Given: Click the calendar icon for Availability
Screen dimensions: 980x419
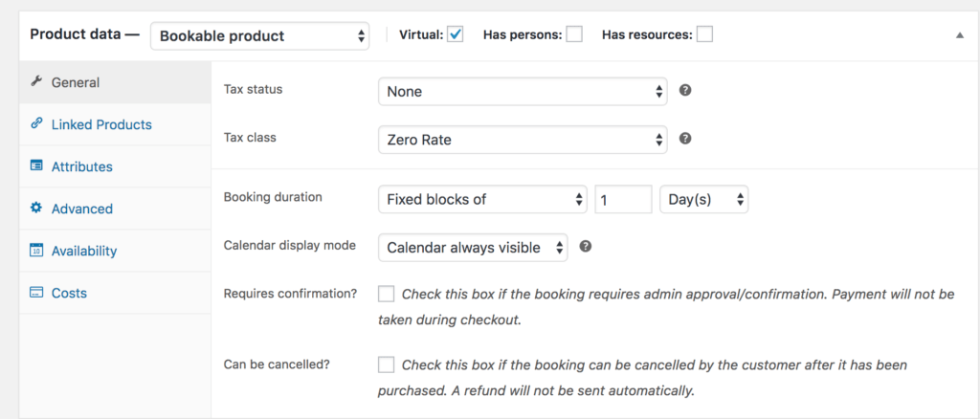Looking at the screenshot, I should pos(36,251).
